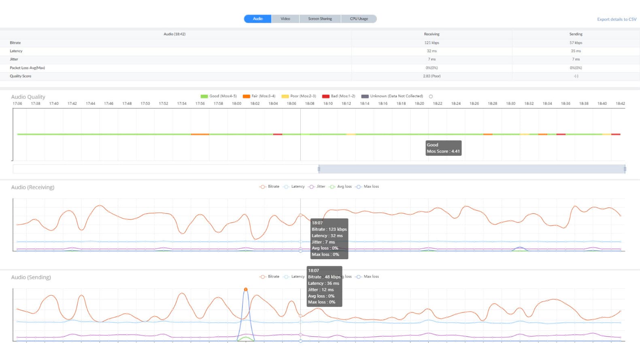Toggle the red Bad (Mos:1-2) legend swatch
Image resolution: width=640 pixels, height=364 pixels.
tap(325, 96)
